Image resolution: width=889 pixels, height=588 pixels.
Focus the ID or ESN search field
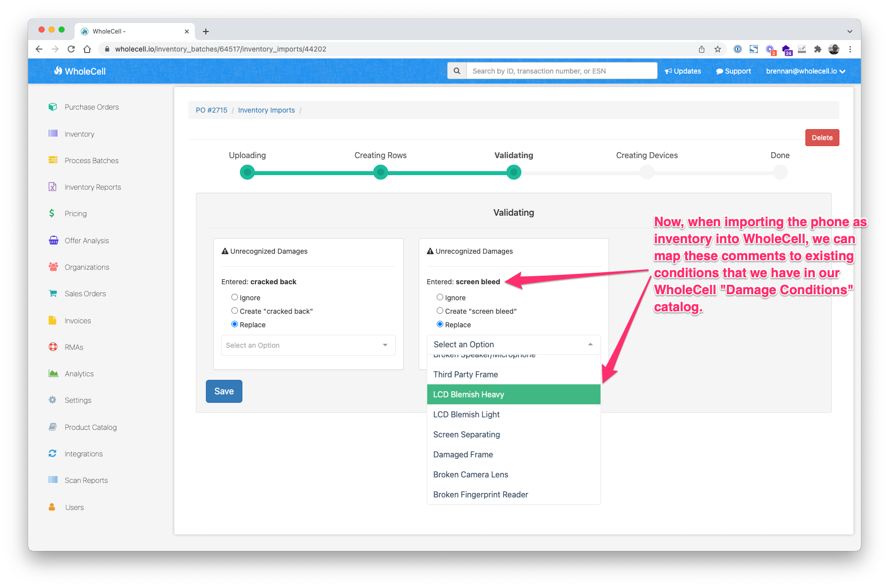point(562,71)
